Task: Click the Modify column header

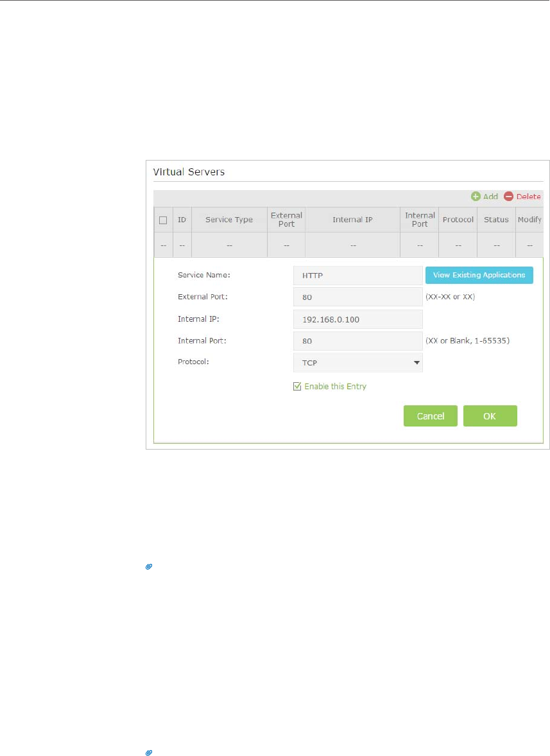Action: (x=529, y=220)
